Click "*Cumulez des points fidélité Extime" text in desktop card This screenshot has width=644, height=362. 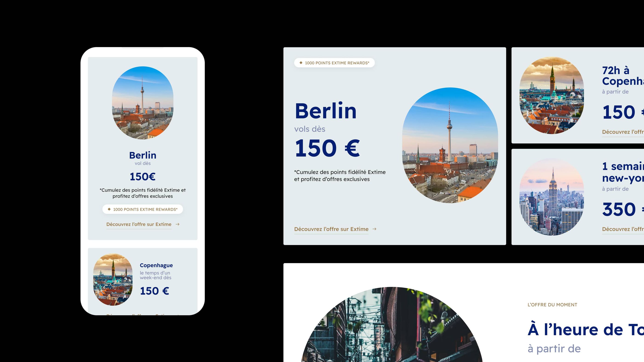pos(340,172)
